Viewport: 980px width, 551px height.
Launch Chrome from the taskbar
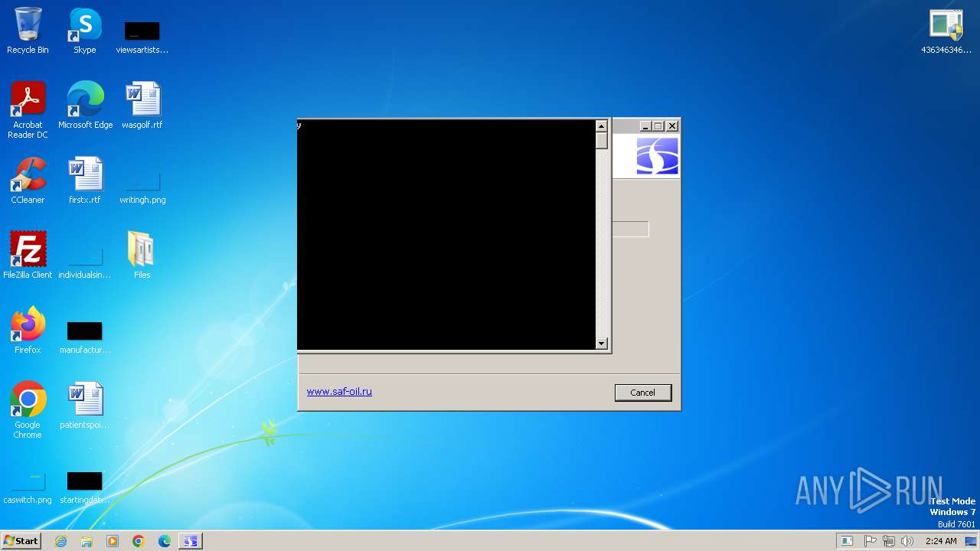point(139,541)
